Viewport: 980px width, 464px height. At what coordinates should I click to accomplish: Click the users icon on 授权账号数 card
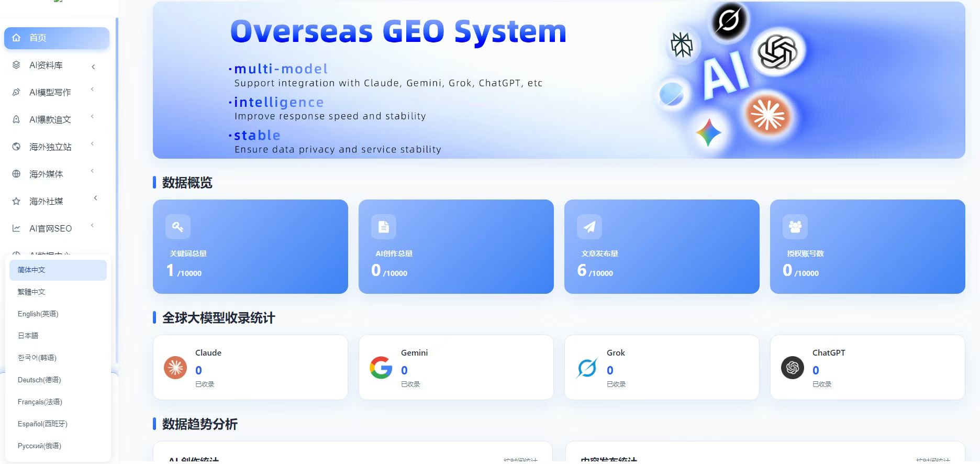point(795,227)
